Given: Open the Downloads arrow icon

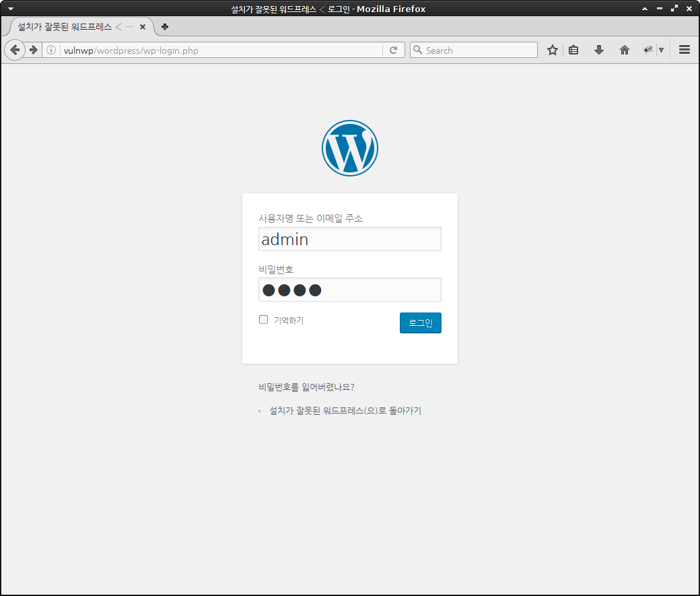Looking at the screenshot, I should [x=599, y=50].
